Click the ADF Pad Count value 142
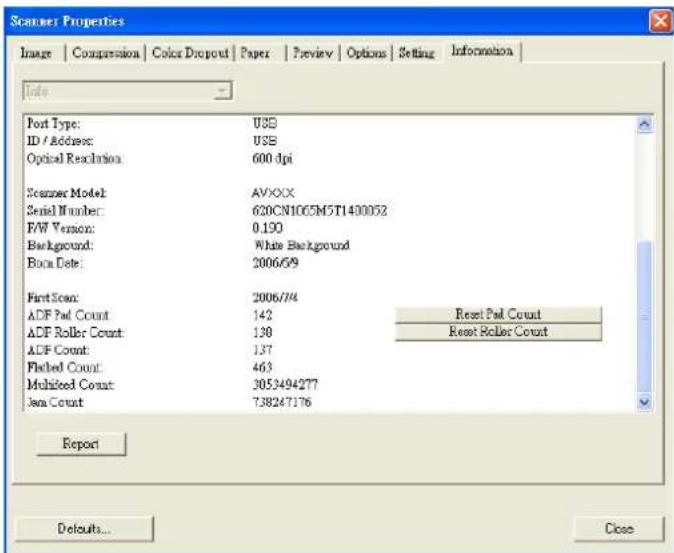The height and width of the screenshot is (553, 674). pos(263,315)
